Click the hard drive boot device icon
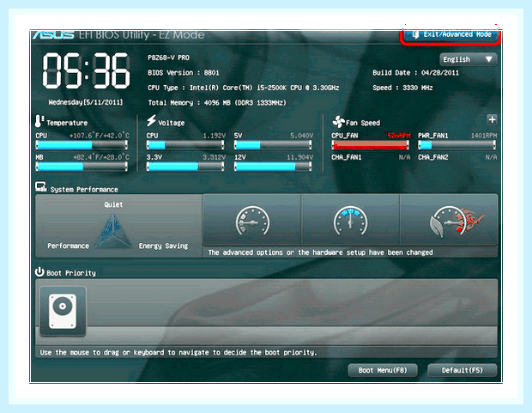The image size is (532, 413). click(63, 312)
